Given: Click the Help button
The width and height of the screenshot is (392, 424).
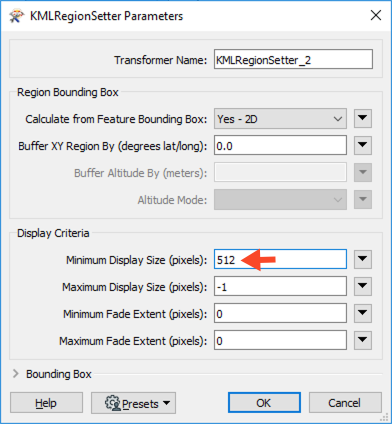Looking at the screenshot, I should pos(46,403).
